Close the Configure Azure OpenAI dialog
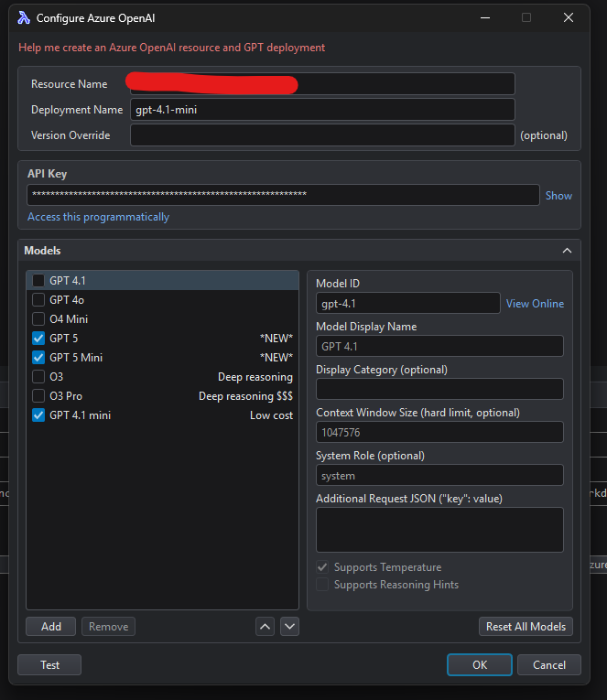607x700 pixels. click(569, 18)
